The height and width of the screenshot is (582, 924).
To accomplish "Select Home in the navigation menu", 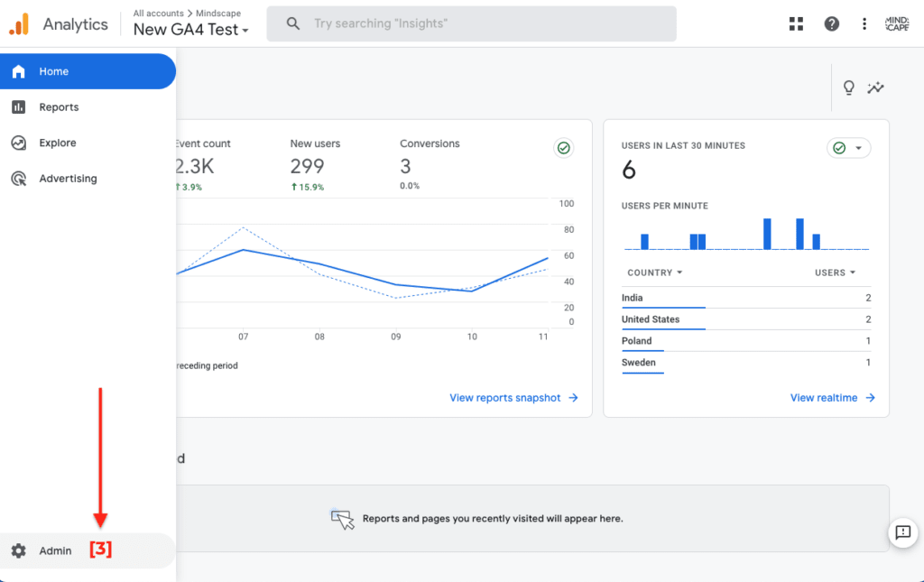I will tap(53, 70).
